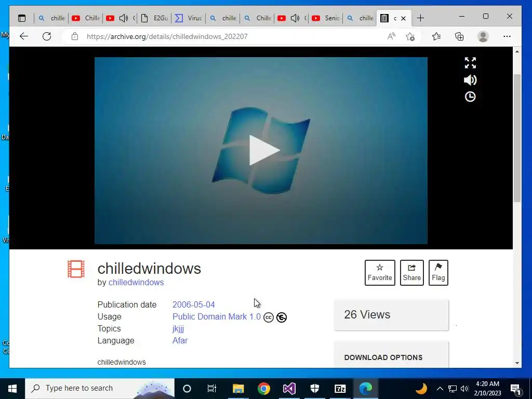
Task: Mute the second audio-playing YouTube tab
Action: click(x=295, y=18)
